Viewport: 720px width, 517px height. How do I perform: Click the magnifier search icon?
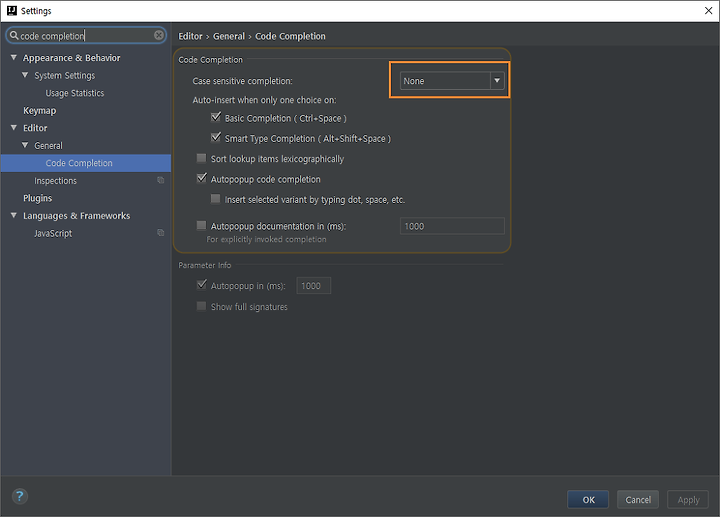tap(14, 35)
